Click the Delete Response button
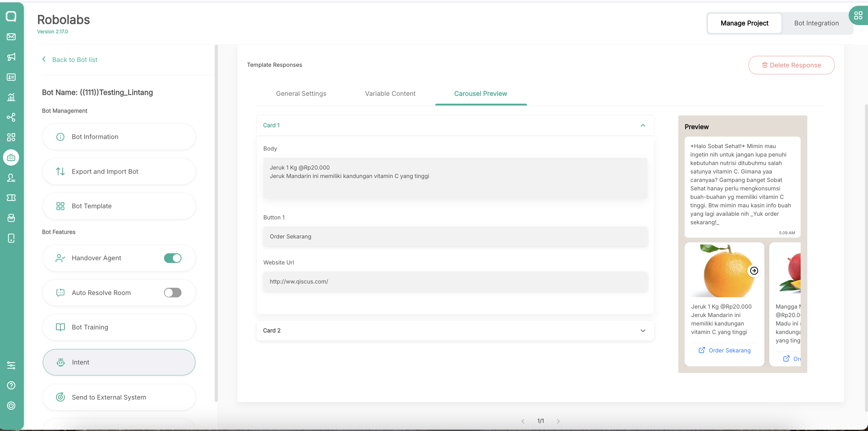Viewport: 868px width, 431px height. 791,65
